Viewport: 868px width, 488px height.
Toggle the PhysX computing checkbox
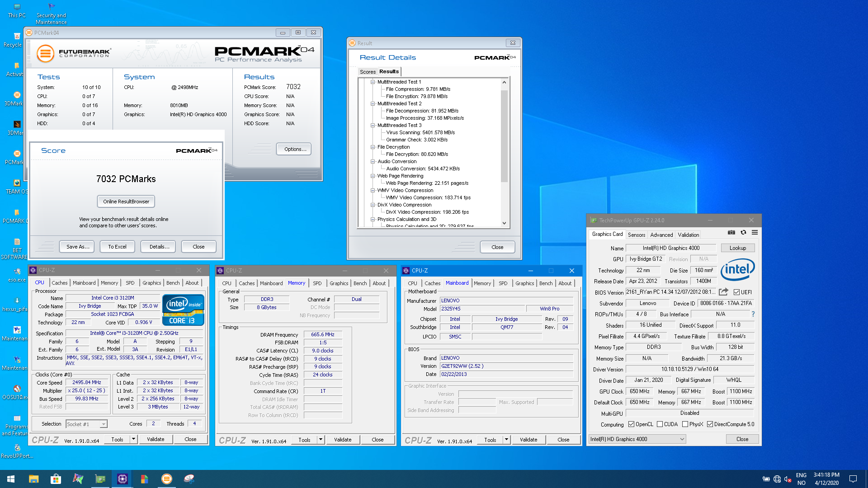click(x=685, y=424)
